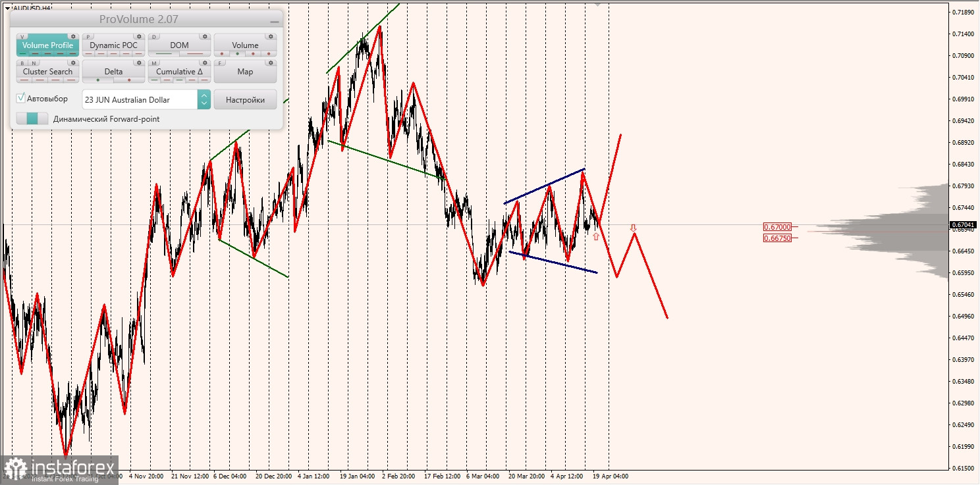
Task: Click the 4 Apr 12:00 time label
Action: click(x=567, y=475)
